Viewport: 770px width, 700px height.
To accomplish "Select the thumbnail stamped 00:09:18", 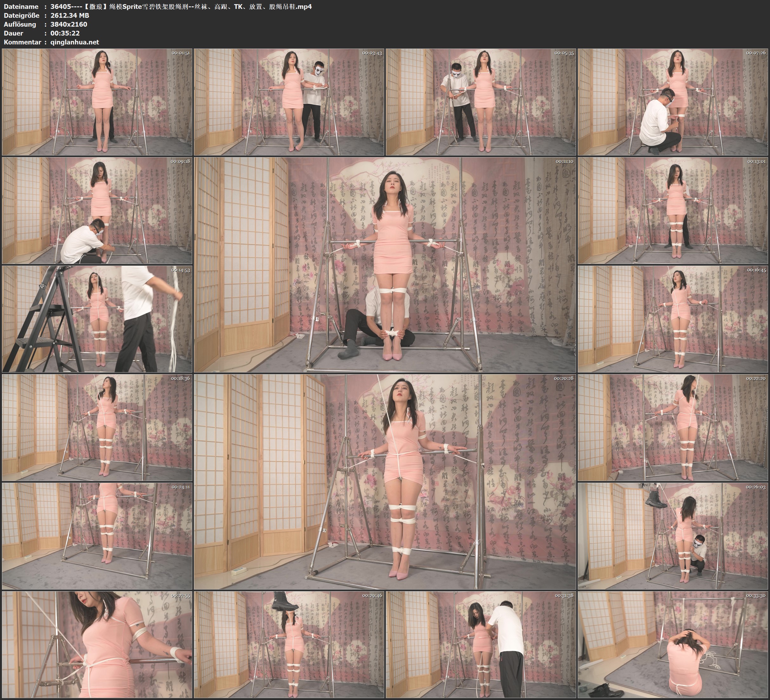I will [97, 210].
